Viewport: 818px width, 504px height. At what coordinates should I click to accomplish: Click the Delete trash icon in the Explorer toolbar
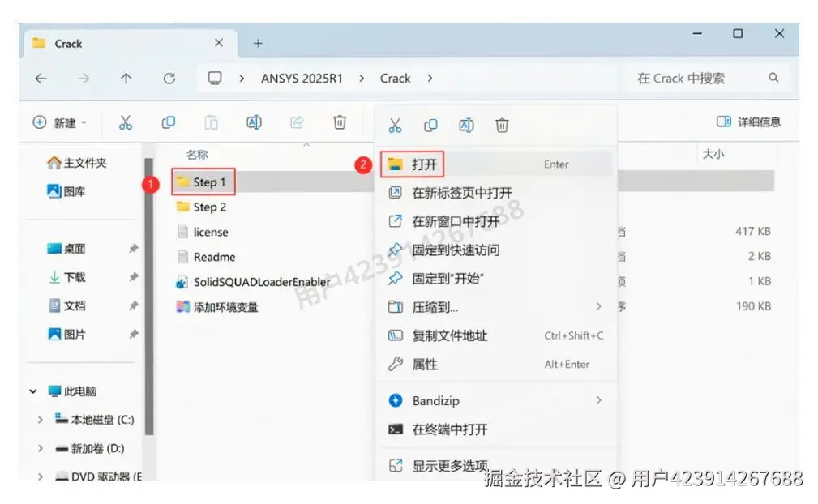tap(340, 122)
